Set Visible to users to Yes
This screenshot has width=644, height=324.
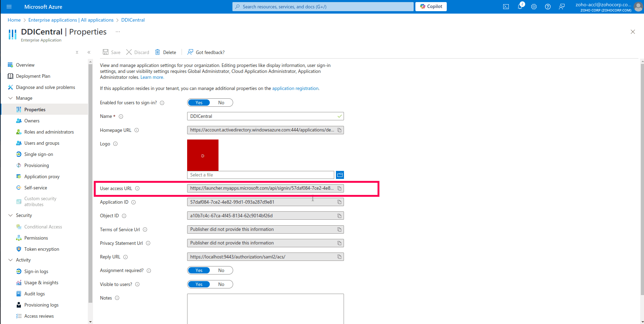199,284
